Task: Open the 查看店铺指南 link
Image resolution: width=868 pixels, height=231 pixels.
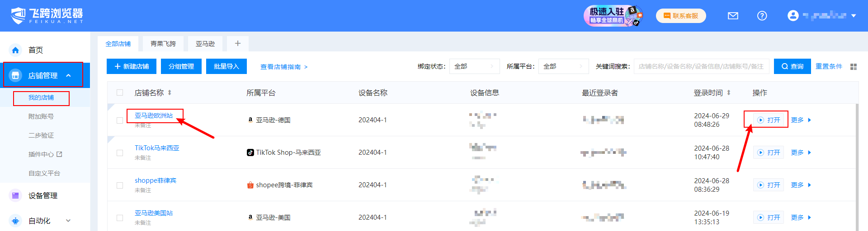Action: tap(283, 67)
